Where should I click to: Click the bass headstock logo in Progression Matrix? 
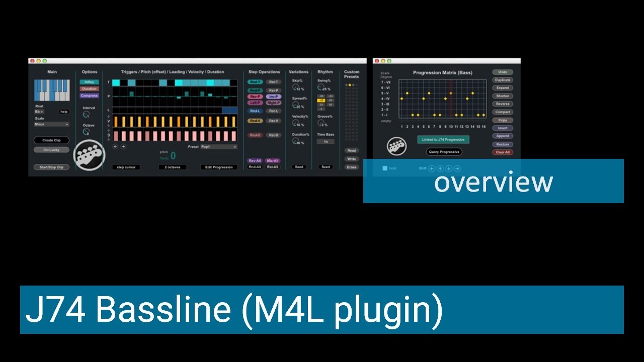pyautogui.click(x=396, y=146)
